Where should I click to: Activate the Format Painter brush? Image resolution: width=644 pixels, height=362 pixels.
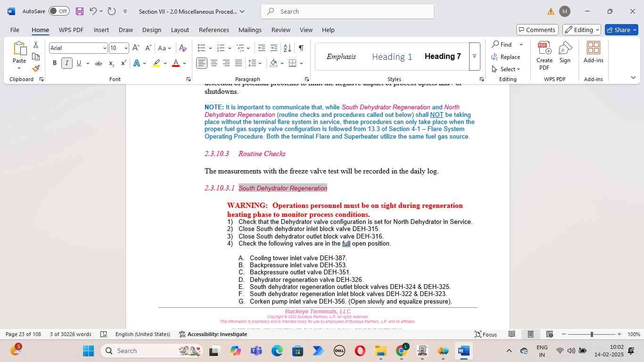point(36,68)
